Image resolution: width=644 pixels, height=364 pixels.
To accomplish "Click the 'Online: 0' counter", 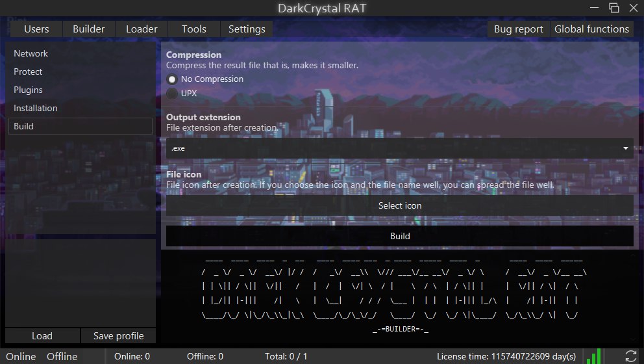I will pyautogui.click(x=132, y=356).
